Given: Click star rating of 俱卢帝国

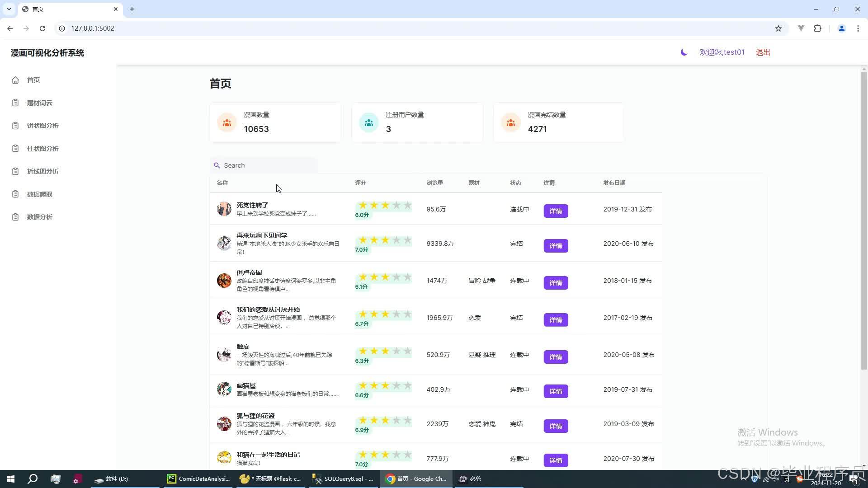Looking at the screenshot, I should 385,277.
